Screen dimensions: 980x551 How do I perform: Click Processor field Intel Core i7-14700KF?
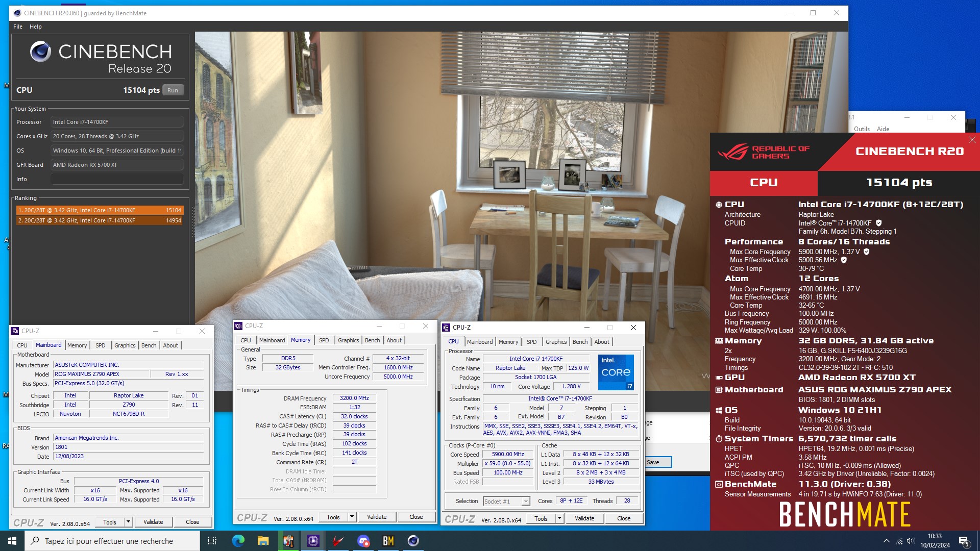pyautogui.click(x=117, y=122)
